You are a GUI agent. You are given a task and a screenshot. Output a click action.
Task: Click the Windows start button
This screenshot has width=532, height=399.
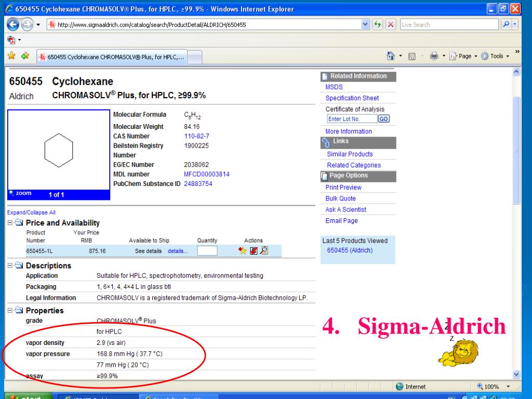coord(29,396)
